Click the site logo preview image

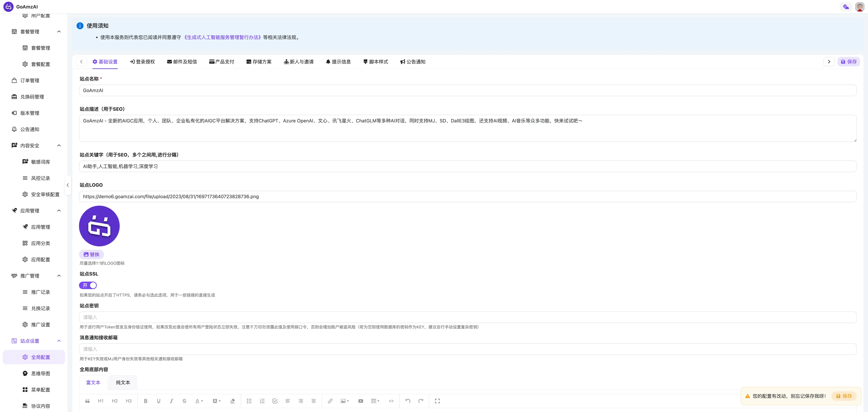click(x=99, y=226)
